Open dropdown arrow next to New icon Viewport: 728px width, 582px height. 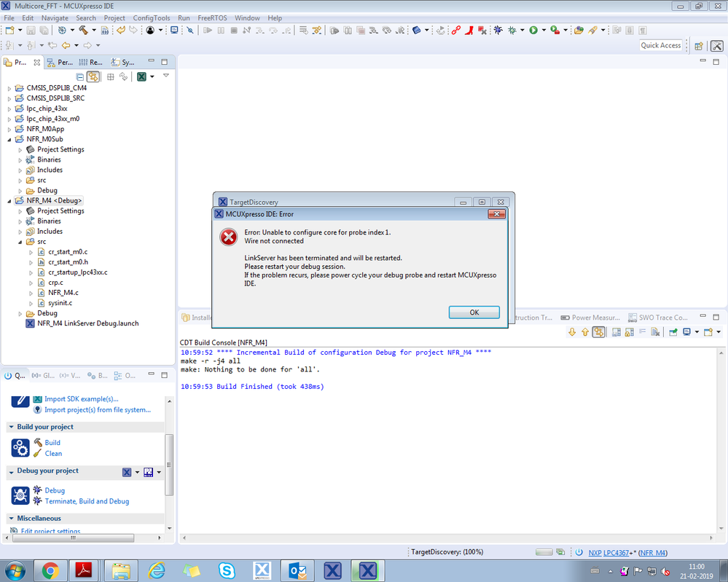tap(20, 30)
